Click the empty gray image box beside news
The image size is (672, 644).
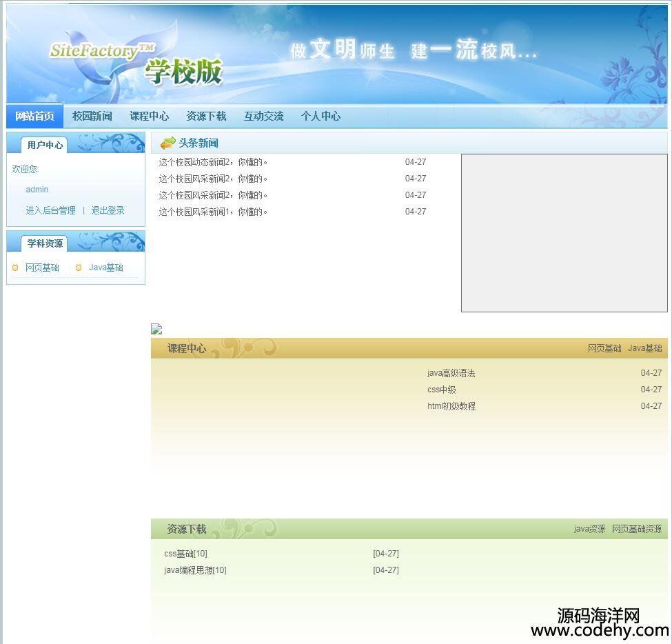tap(564, 233)
